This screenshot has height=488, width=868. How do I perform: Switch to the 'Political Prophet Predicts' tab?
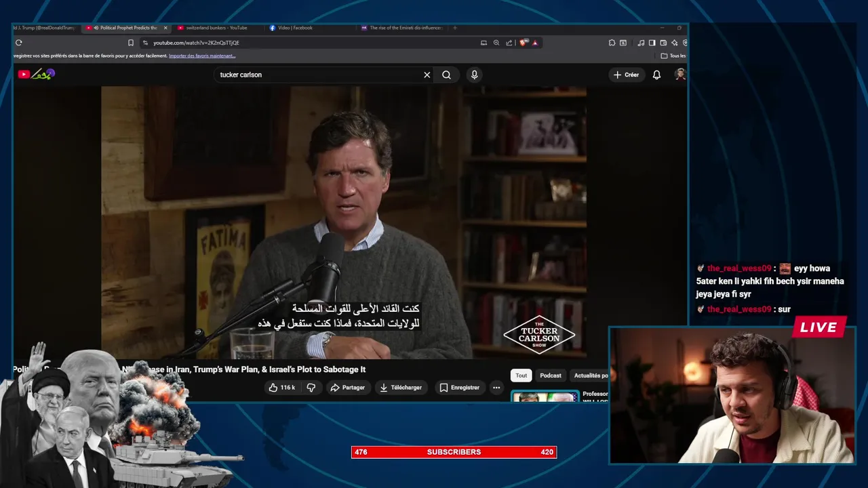(127, 28)
